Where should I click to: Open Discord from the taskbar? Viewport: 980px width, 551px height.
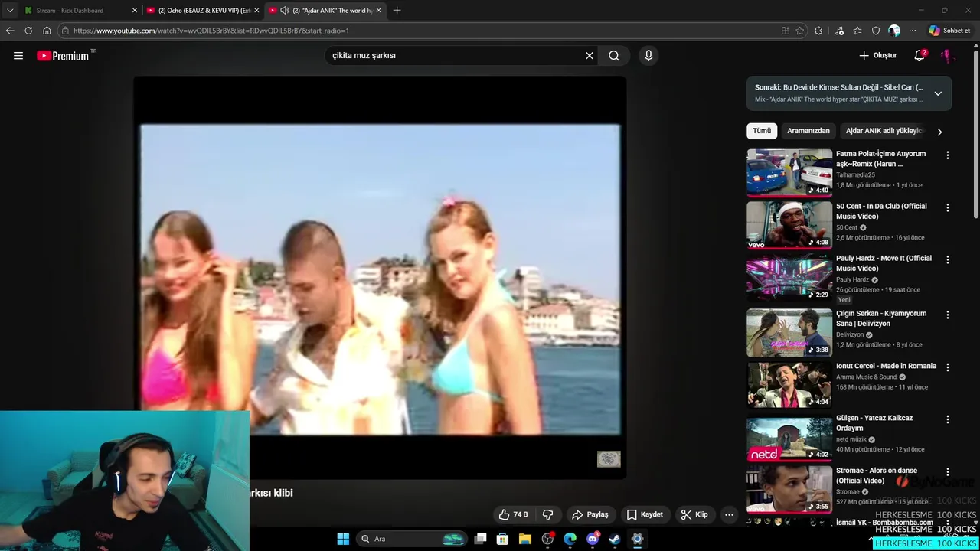click(x=593, y=539)
